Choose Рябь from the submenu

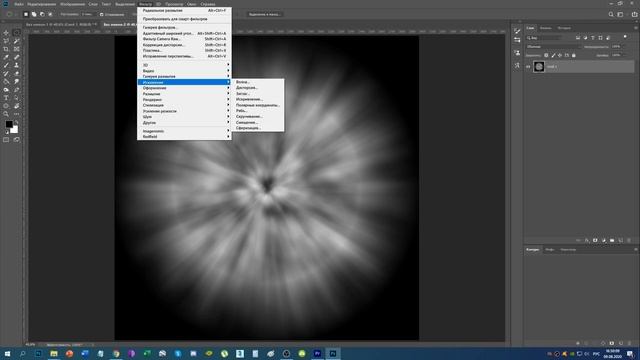(258, 111)
